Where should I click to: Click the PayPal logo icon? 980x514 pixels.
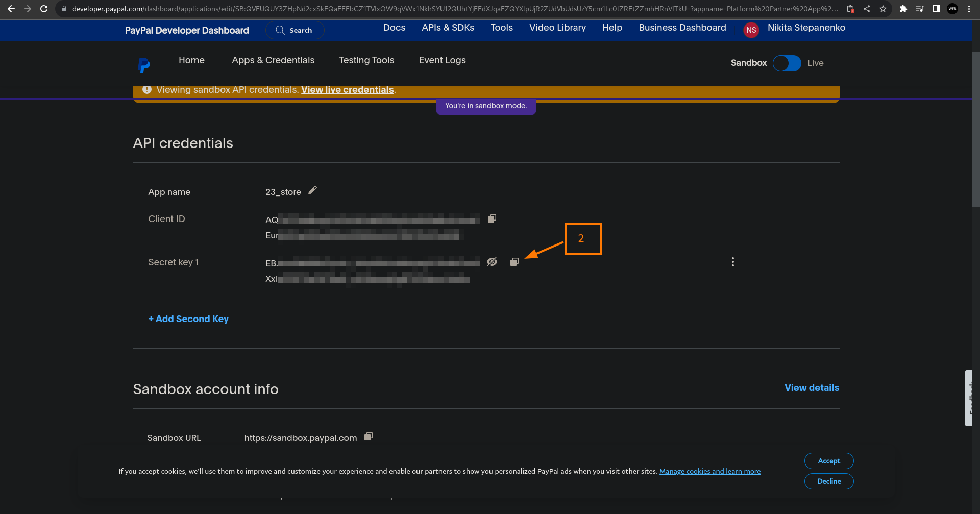coord(144,65)
